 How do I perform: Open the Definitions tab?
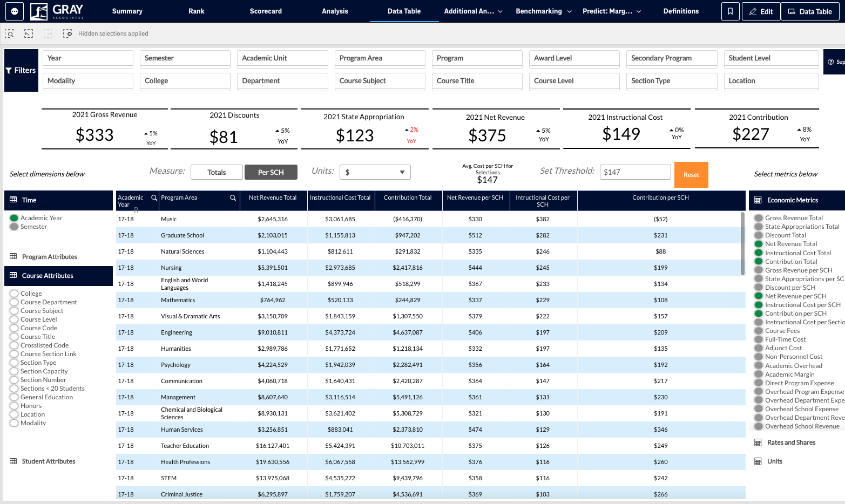tap(681, 11)
